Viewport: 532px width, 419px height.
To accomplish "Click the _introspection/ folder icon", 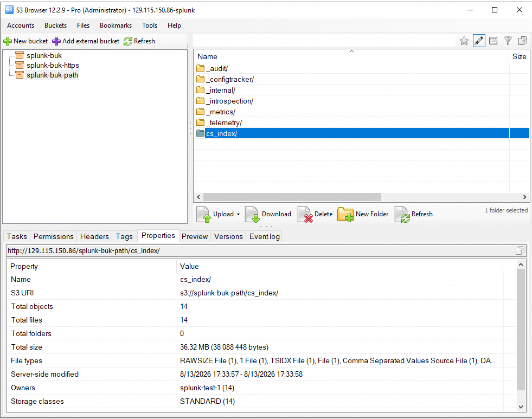I will (x=201, y=101).
